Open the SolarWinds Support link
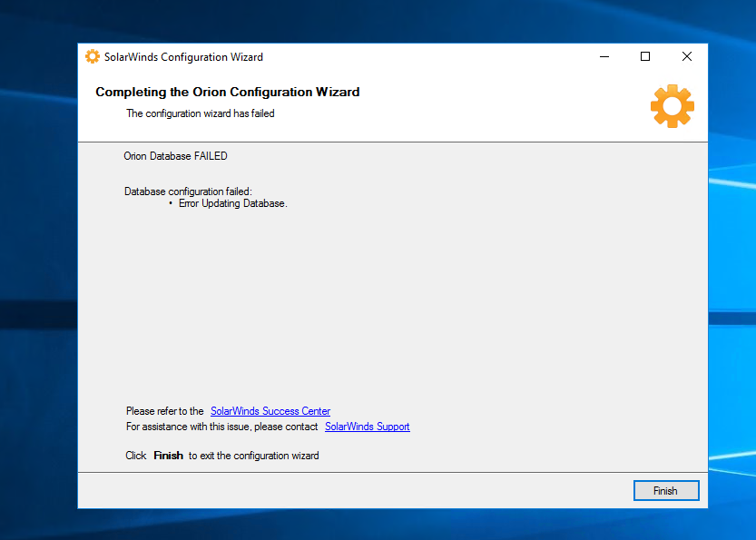 [x=368, y=427]
